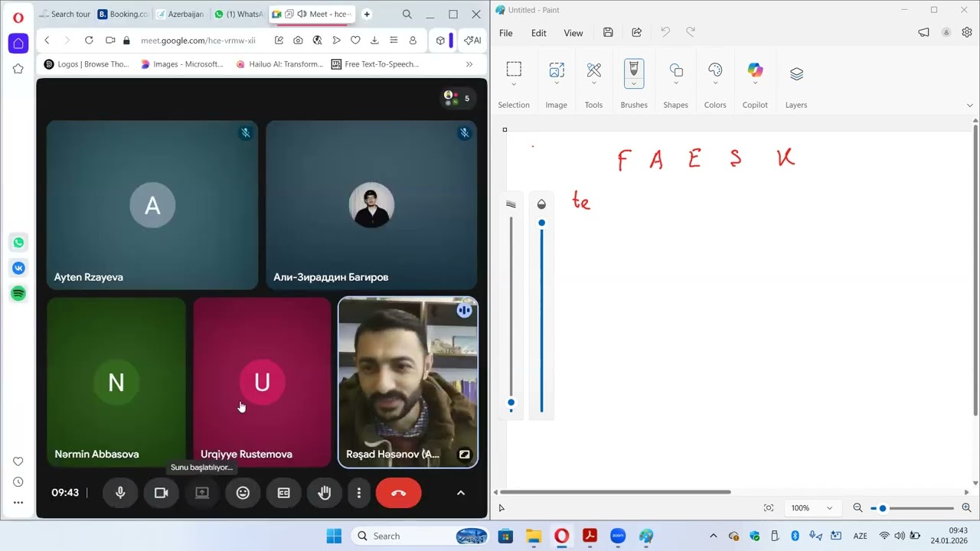Open Paint settings gear
This screenshot has width=980, height=551.
point(966,32)
